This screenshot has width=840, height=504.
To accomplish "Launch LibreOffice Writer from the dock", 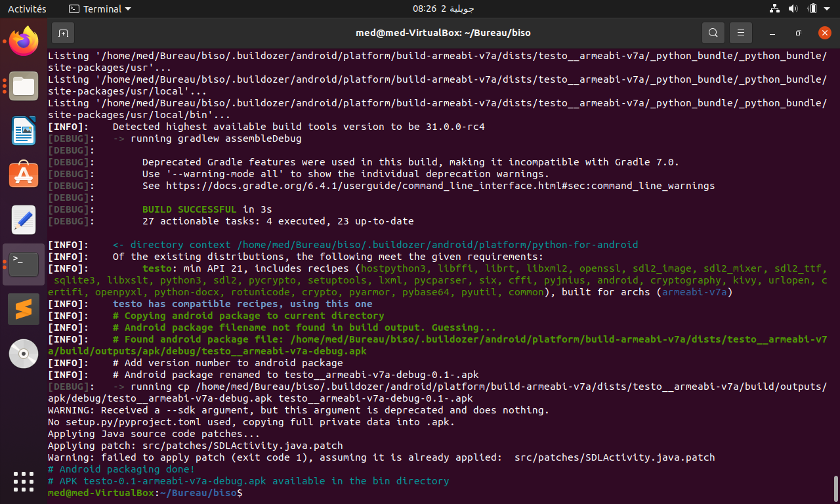I will tap(24, 131).
